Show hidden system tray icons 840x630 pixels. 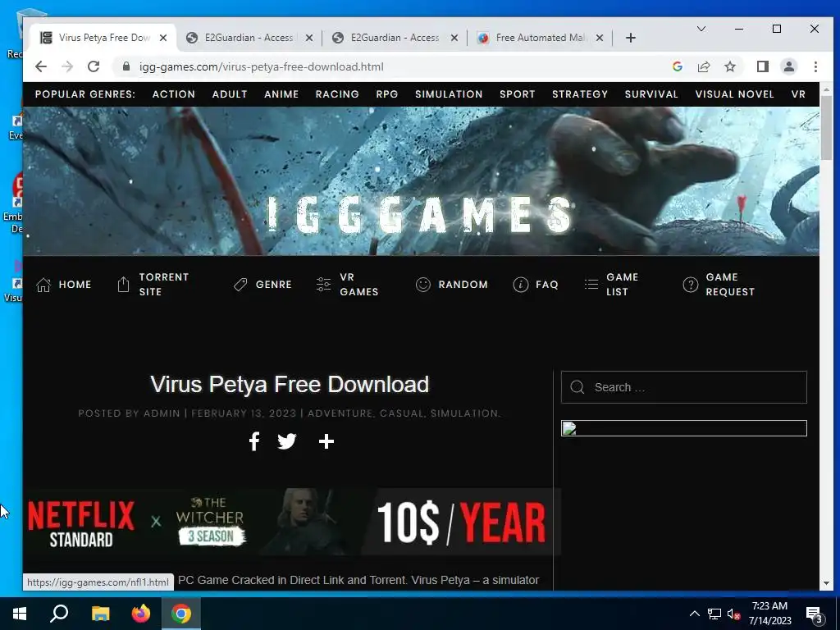(x=694, y=614)
